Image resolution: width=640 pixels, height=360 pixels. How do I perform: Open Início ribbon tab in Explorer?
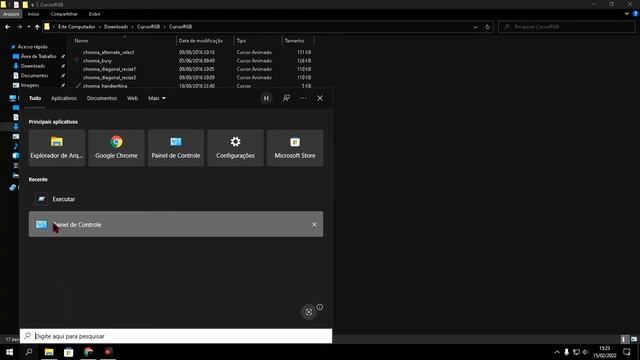tap(33, 14)
